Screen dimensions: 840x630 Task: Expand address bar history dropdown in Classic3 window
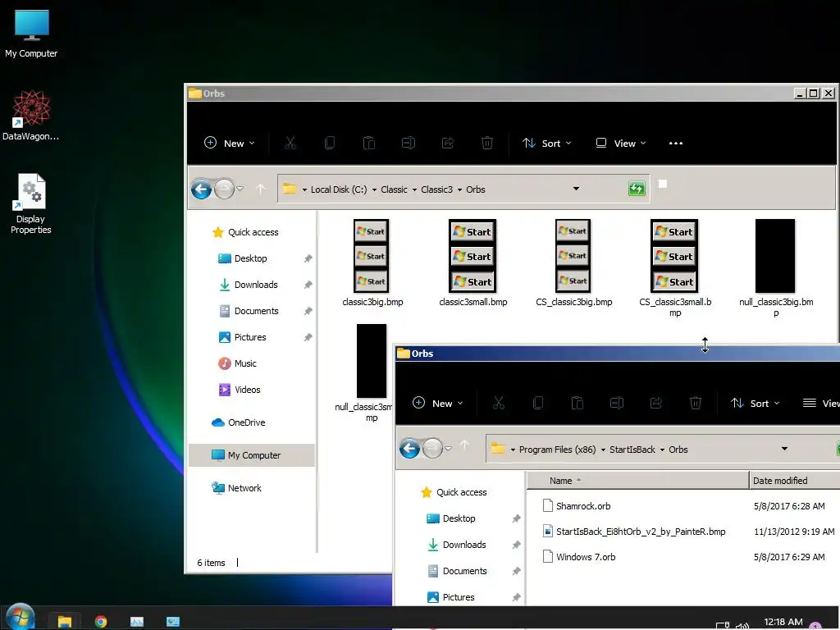pyautogui.click(x=576, y=189)
